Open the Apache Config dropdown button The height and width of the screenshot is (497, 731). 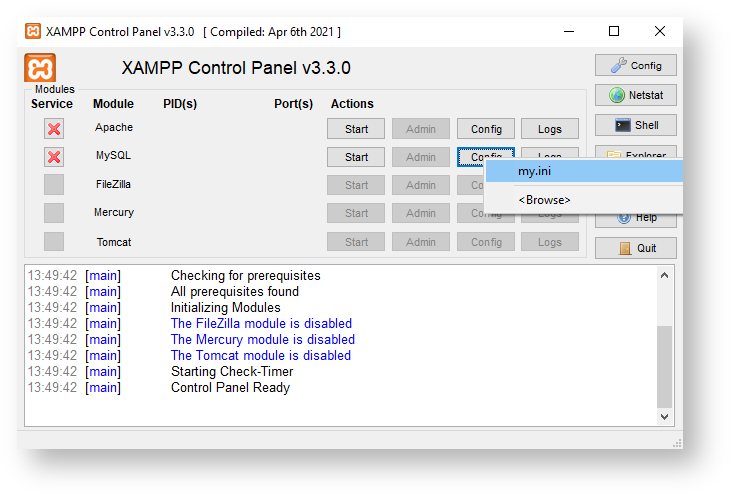pyautogui.click(x=486, y=129)
